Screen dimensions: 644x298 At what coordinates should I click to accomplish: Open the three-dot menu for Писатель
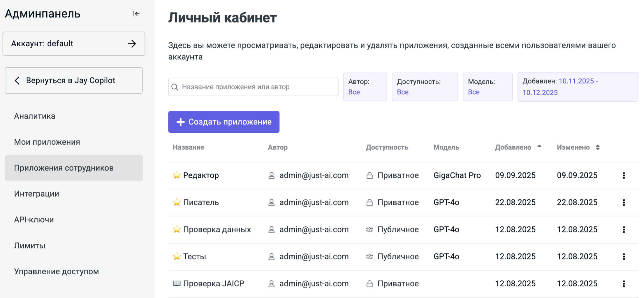[x=624, y=202]
